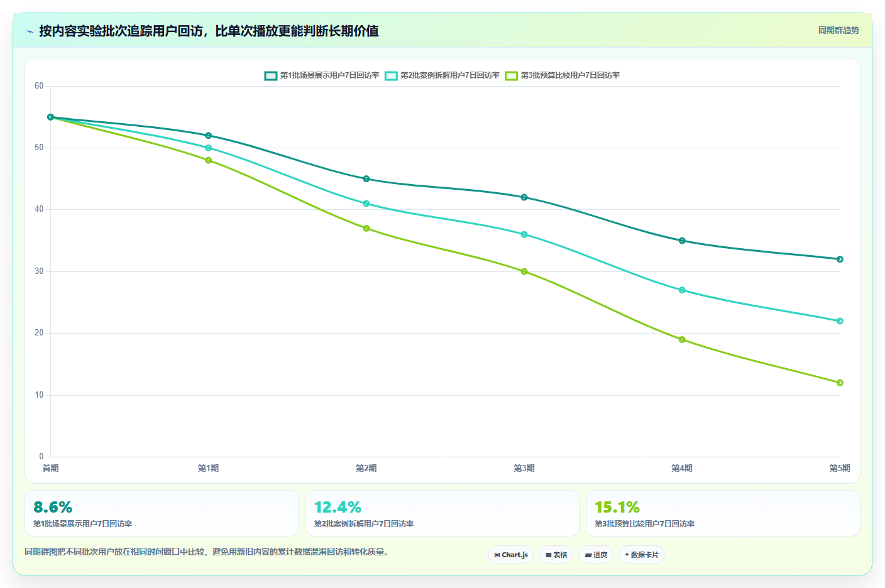Click the 15.1% stat value
The image size is (885, 588).
point(617,507)
